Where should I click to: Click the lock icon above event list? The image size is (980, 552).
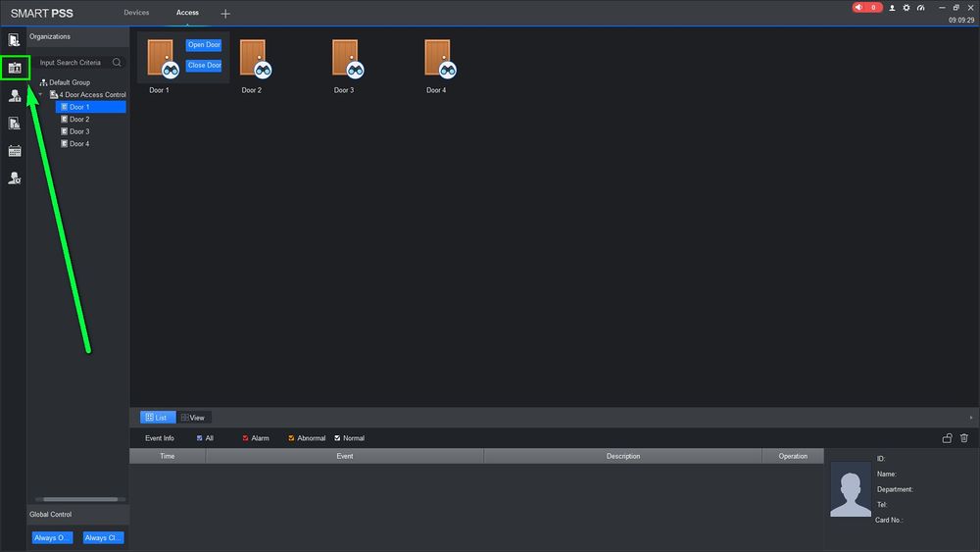pyautogui.click(x=947, y=438)
